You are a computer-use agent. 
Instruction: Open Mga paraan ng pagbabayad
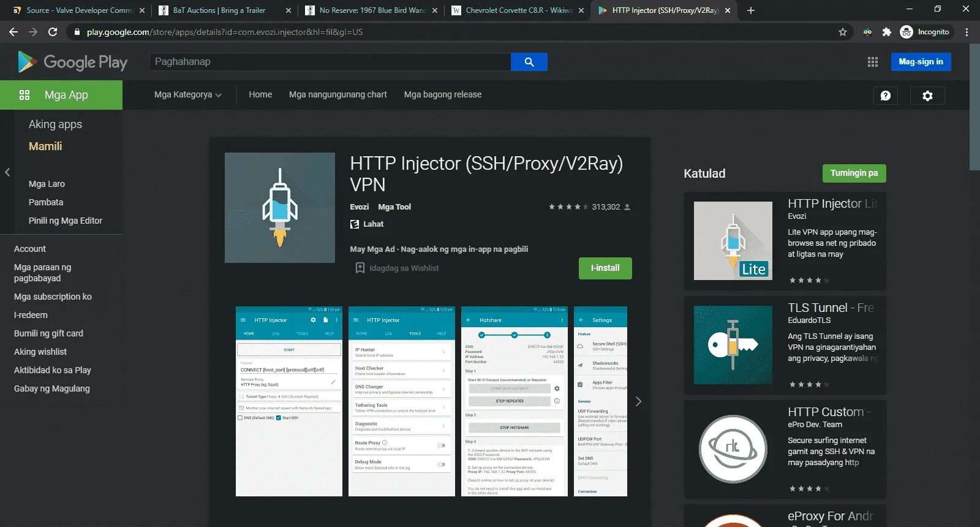[43, 273]
